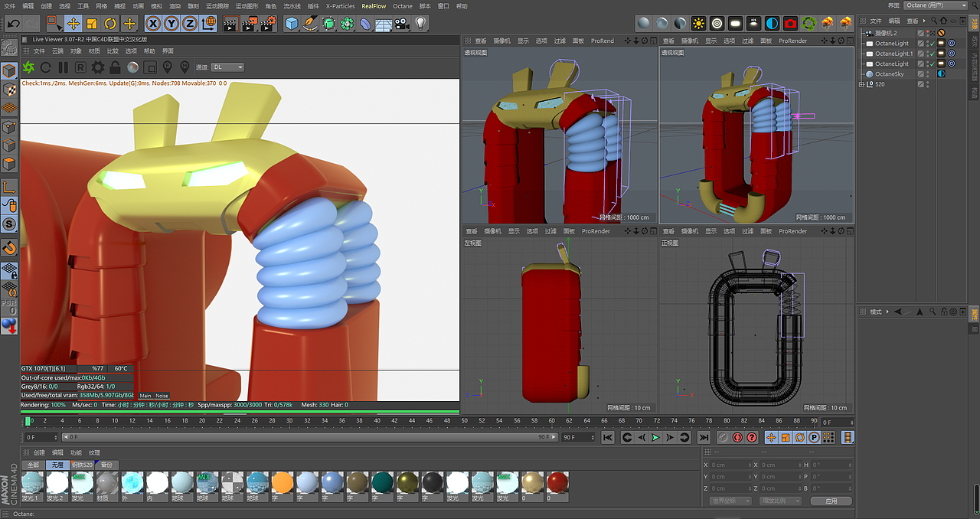Switch to the 钢铁520 material tab
This screenshot has height=519, width=980.
pyautogui.click(x=82, y=465)
